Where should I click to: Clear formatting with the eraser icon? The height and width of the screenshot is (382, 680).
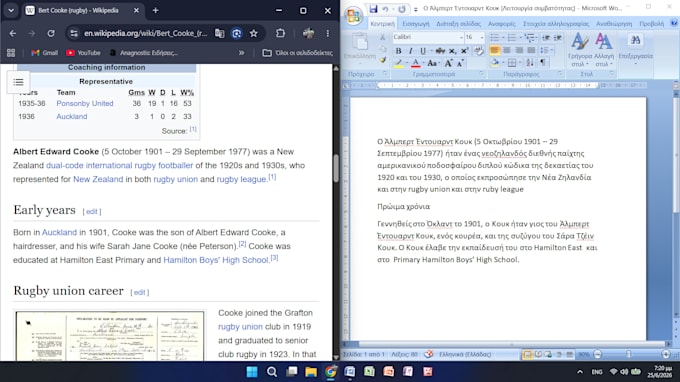click(478, 51)
